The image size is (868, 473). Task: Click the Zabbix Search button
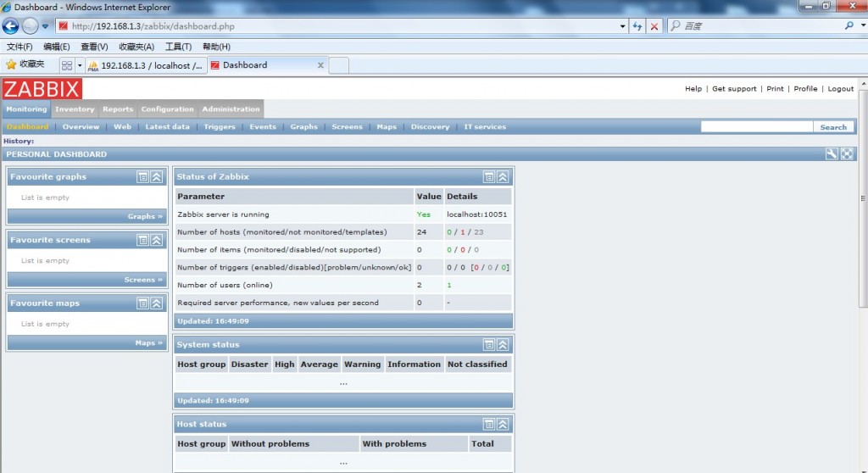833,127
